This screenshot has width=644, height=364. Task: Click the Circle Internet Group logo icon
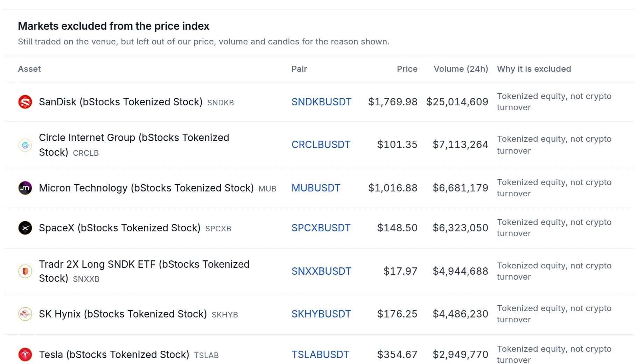[25, 145]
